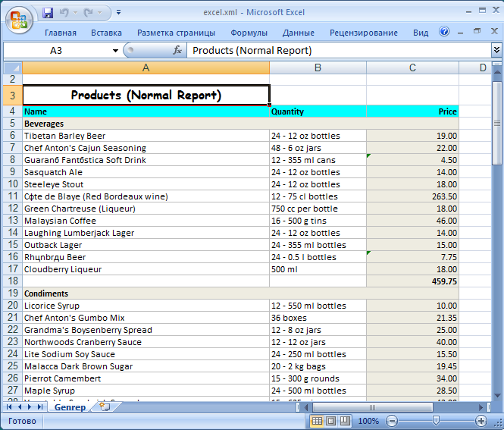The image size is (504, 430).
Task: Select the 4.50 price cell with the green marker
Action: (412, 160)
